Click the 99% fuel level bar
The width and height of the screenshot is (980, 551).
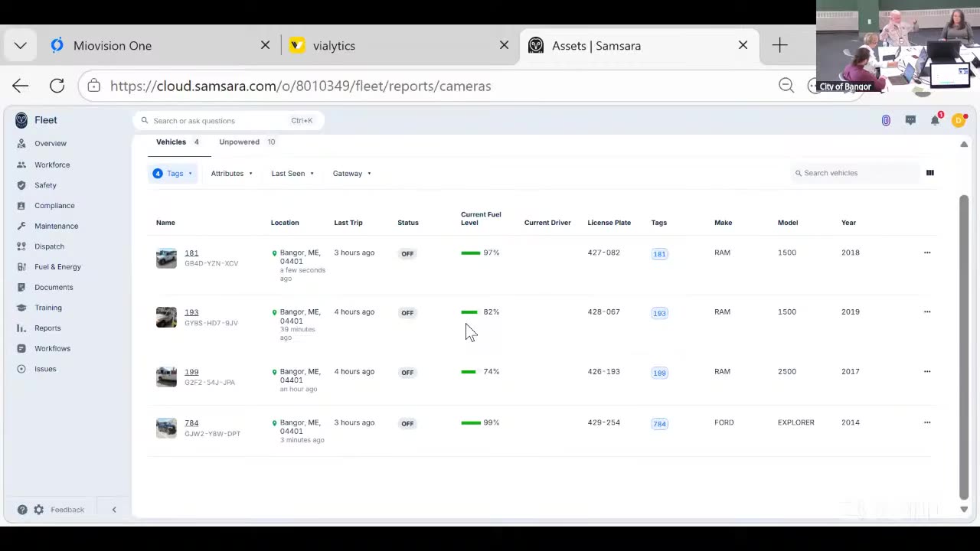tap(471, 423)
